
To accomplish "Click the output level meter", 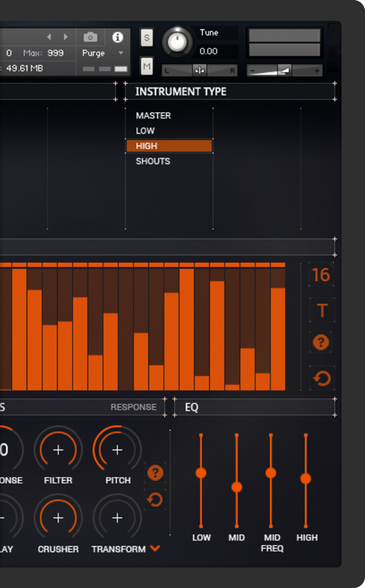I will click(x=285, y=43).
